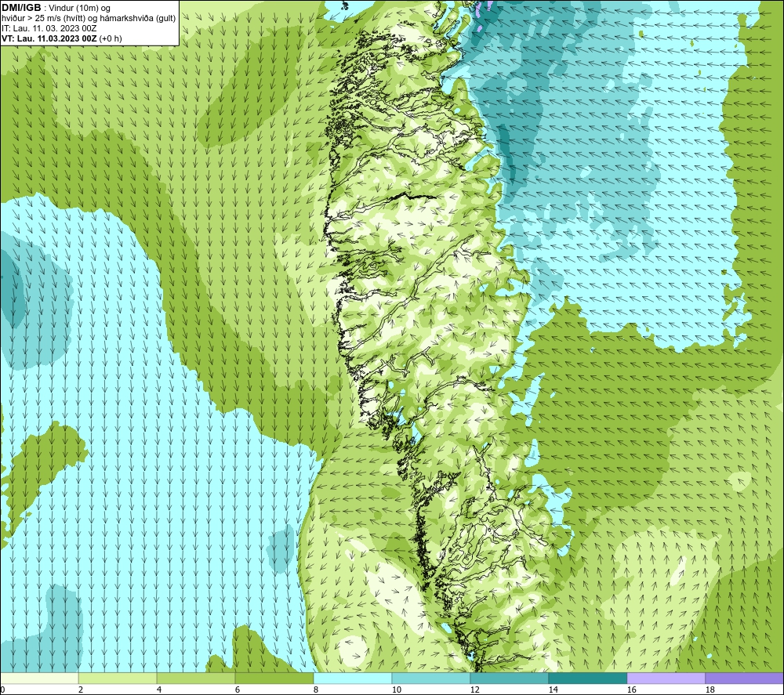
Task: Click the 0–2 m/s pale yellow legend swatch
Action: 39,678
